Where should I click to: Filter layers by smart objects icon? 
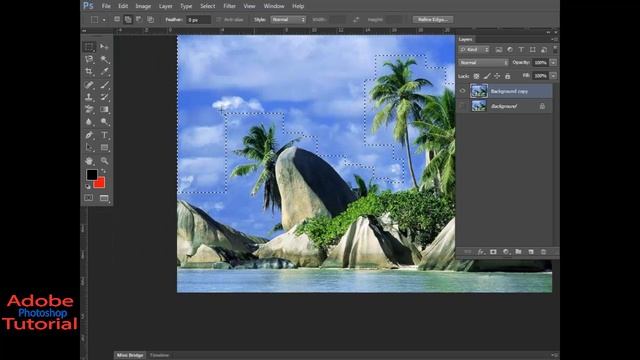pyautogui.click(x=544, y=49)
